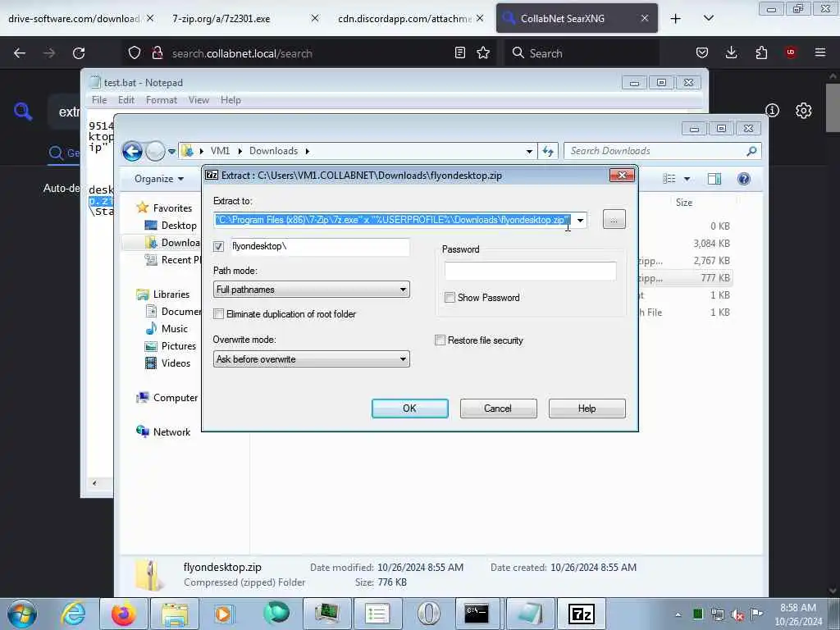
Task: Open uBlock Origin extension icon
Action: [790, 52]
